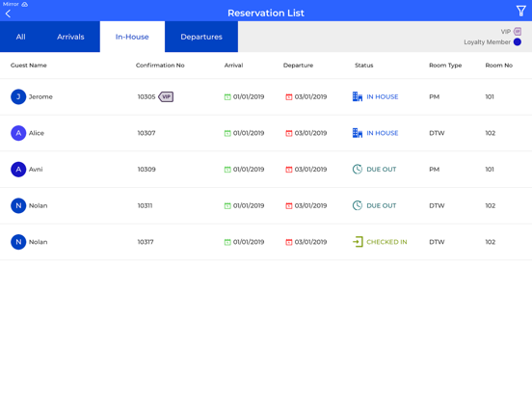Click the Confirmation No column header

click(x=160, y=66)
